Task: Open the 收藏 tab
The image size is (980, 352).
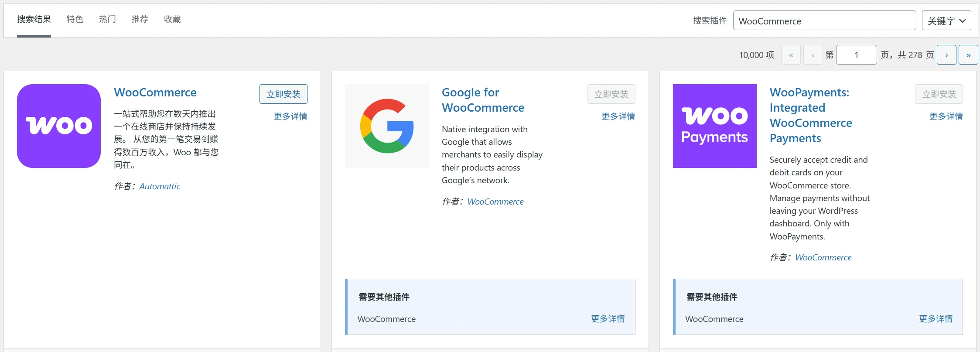Action: [x=172, y=19]
